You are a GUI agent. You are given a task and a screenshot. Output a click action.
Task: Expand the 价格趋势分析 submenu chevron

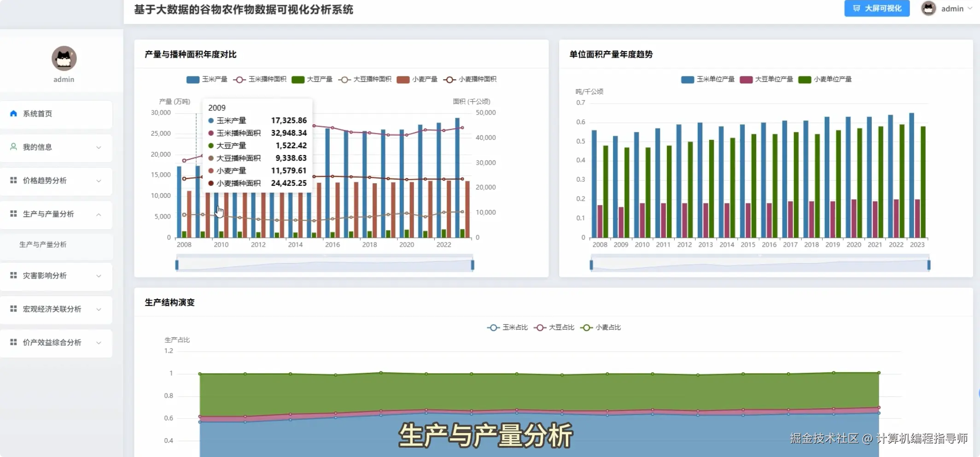pos(99,181)
